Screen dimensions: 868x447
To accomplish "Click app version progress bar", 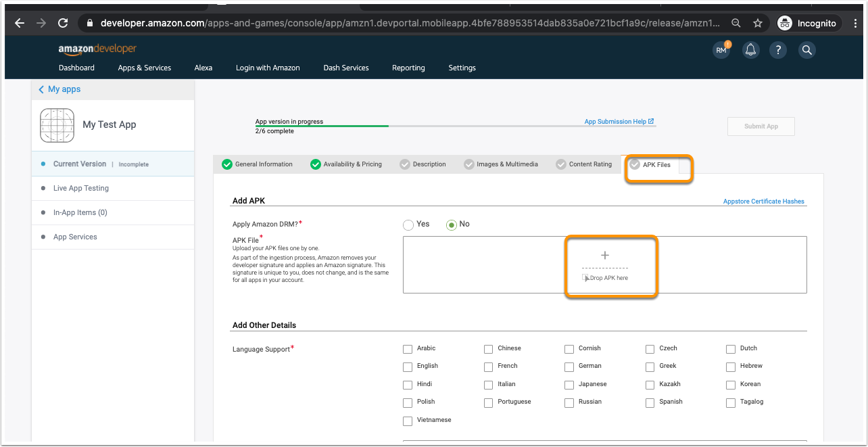I will pyautogui.click(x=455, y=126).
